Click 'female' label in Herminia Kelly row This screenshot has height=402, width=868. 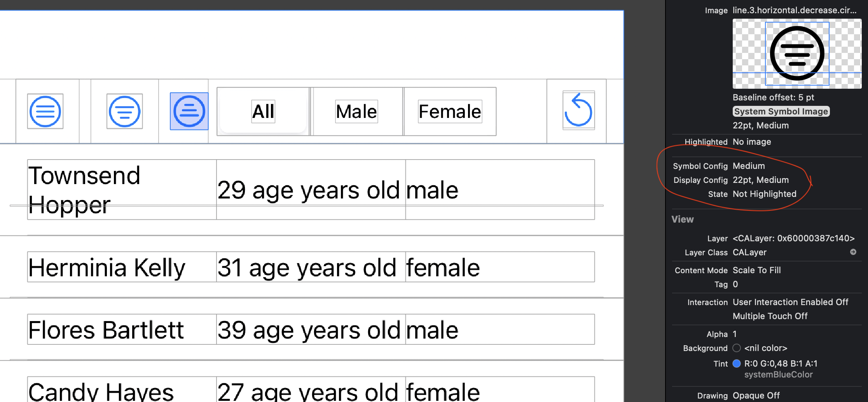(x=443, y=268)
